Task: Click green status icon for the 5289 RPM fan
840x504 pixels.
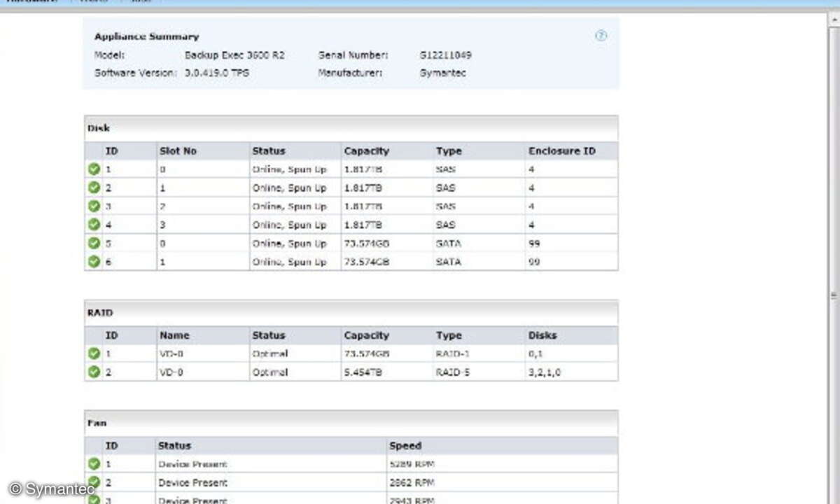Action: pyautogui.click(x=94, y=463)
